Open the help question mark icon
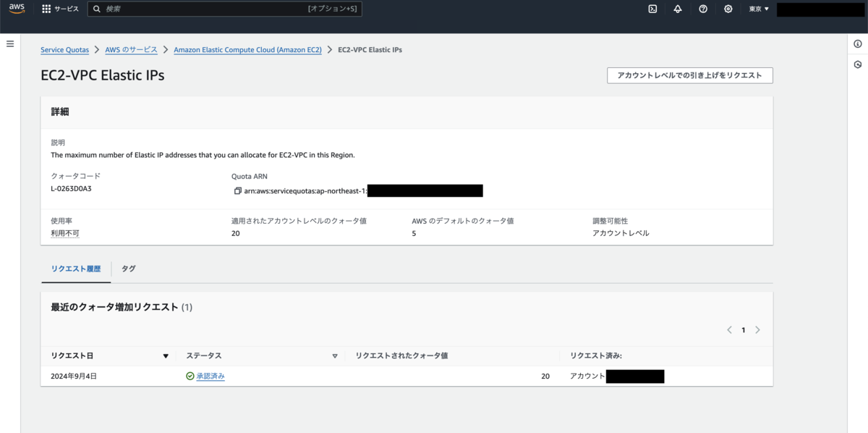 click(x=703, y=9)
